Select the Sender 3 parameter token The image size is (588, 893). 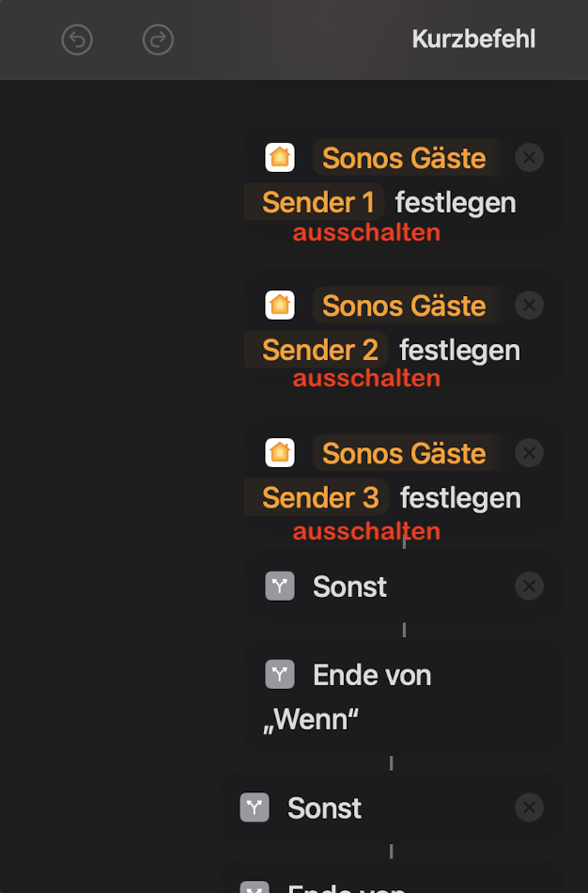319,497
